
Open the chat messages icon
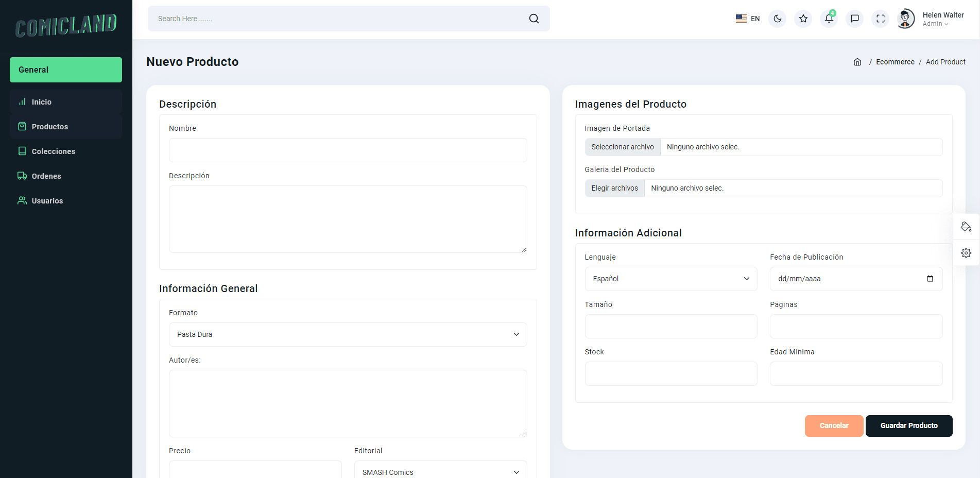(854, 19)
